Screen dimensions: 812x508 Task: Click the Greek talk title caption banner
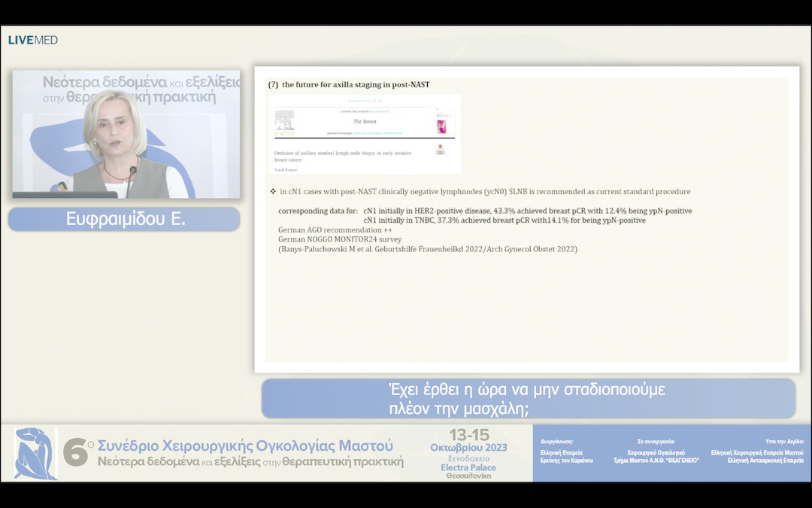click(528, 399)
